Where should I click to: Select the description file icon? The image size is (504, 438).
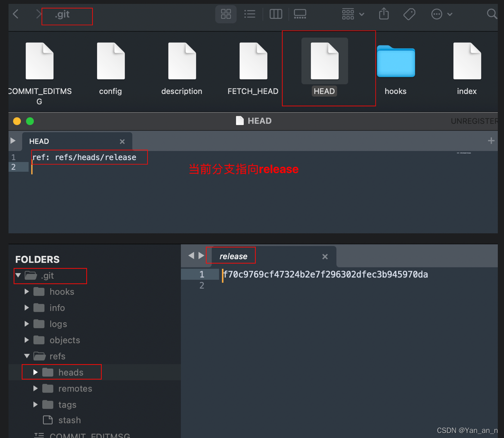click(182, 61)
